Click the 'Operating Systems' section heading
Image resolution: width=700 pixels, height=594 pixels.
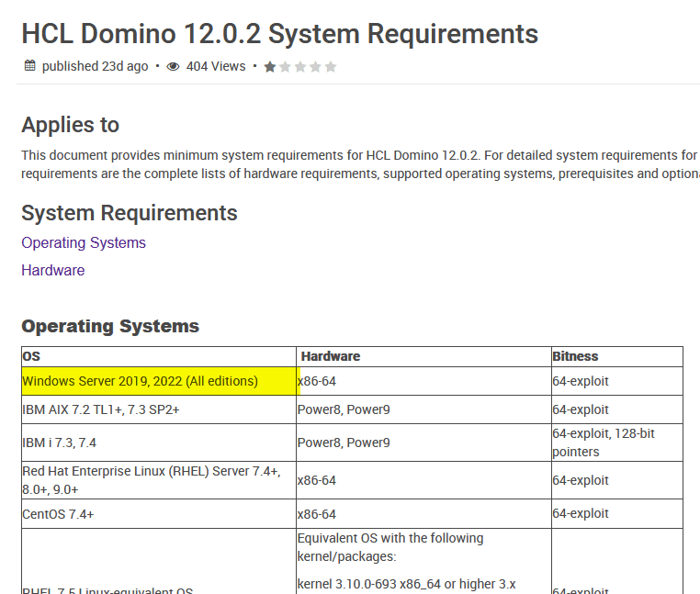[x=110, y=326]
